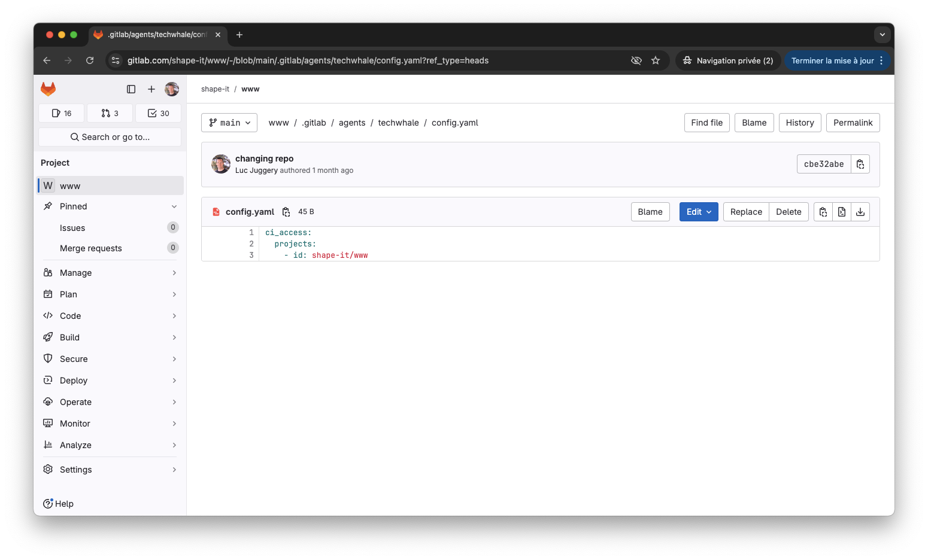View the 16 assigned issues counter
The height and width of the screenshot is (560, 928).
tap(62, 113)
